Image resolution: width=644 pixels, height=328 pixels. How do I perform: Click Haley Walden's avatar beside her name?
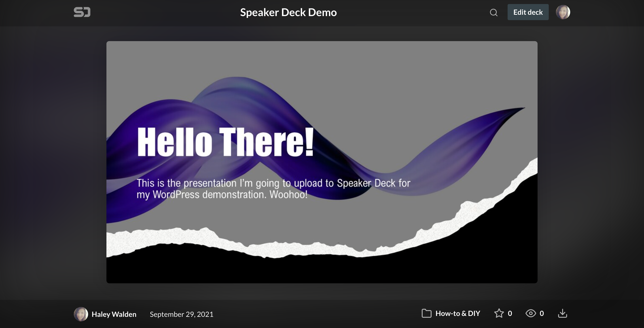point(81,314)
